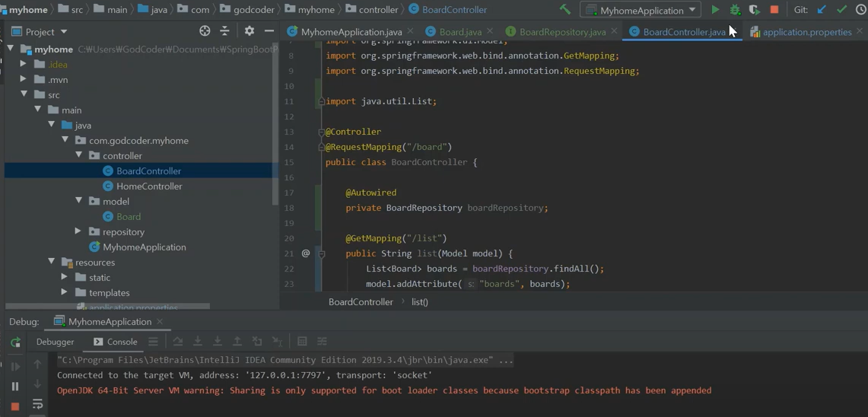Open Project panel settings gear
Image resolution: width=868 pixels, height=417 pixels.
[249, 31]
